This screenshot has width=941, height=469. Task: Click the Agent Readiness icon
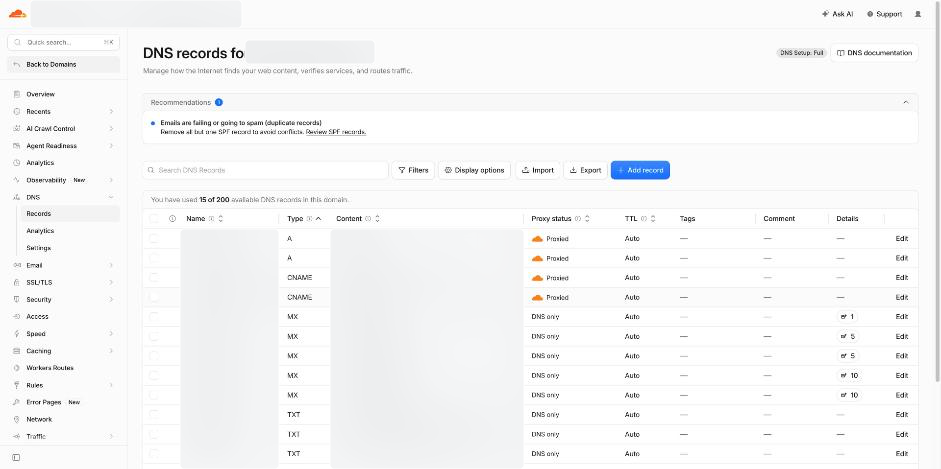pos(17,146)
